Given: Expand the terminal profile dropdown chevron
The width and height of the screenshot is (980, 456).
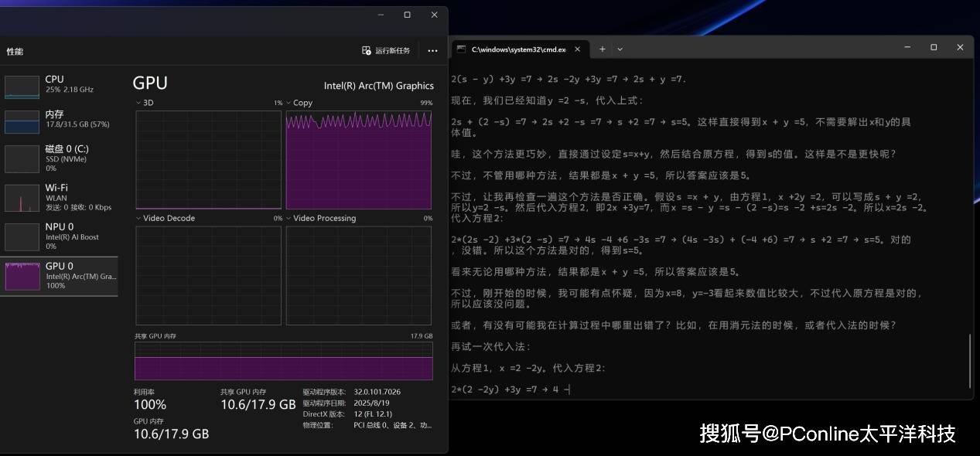Looking at the screenshot, I should click(x=620, y=49).
